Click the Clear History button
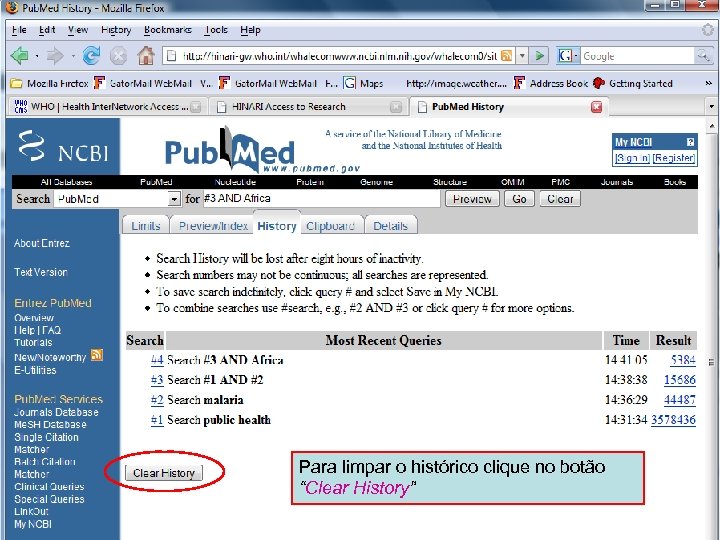The image size is (720, 540). click(x=164, y=473)
